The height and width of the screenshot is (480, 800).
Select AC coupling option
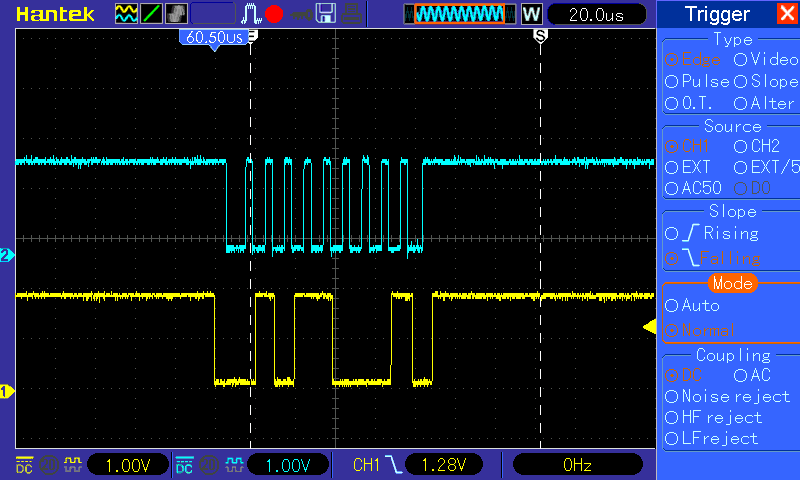coord(752,375)
